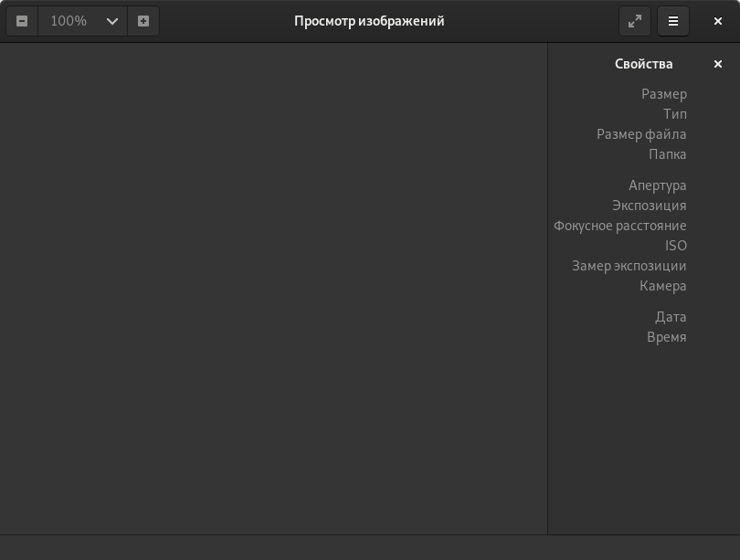Select the Дата property label
The image size is (740, 560).
pyautogui.click(x=670, y=317)
